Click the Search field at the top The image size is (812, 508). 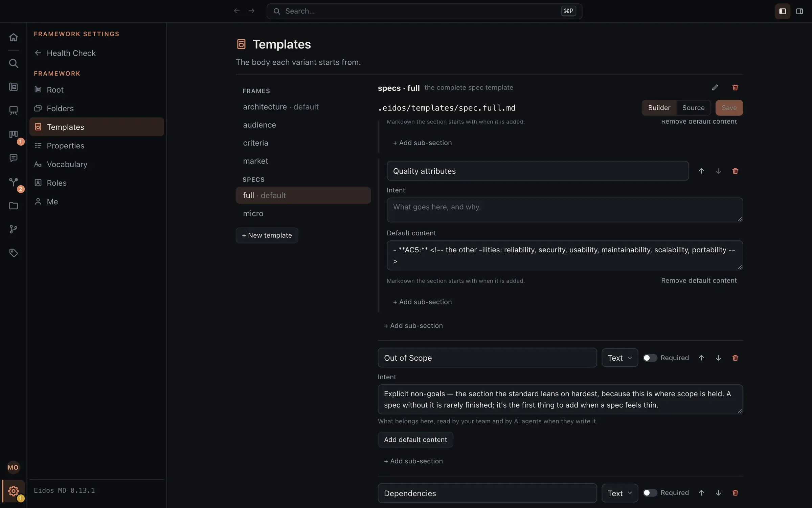[424, 11]
